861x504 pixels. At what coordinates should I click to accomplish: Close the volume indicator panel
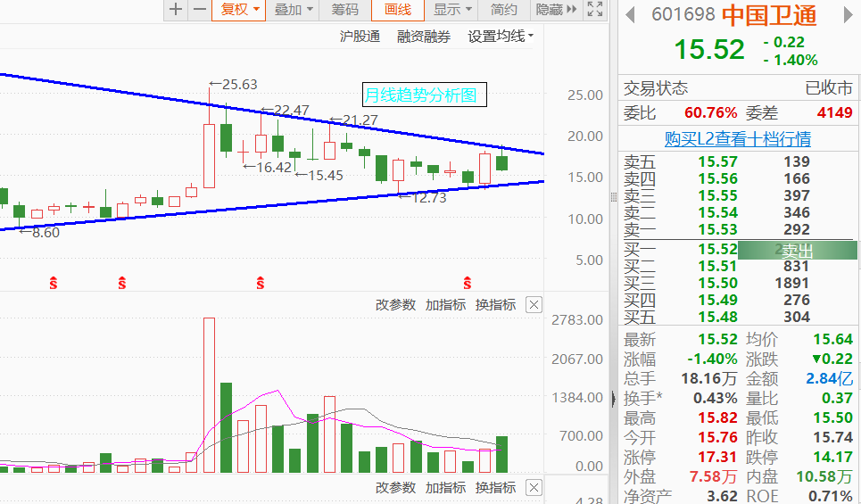click(x=534, y=305)
